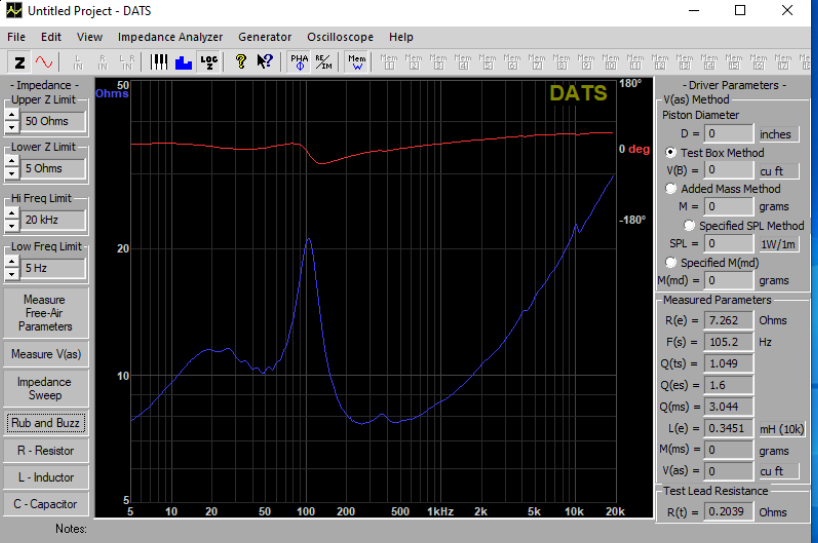This screenshot has width=818, height=543.
Task: Select the Test Box Method radio button
Action: 671,153
